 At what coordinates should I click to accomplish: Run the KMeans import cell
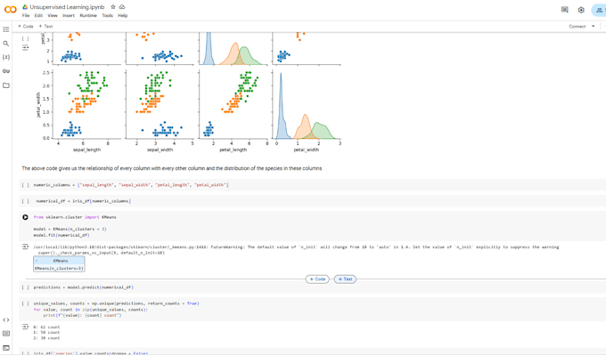25,217
